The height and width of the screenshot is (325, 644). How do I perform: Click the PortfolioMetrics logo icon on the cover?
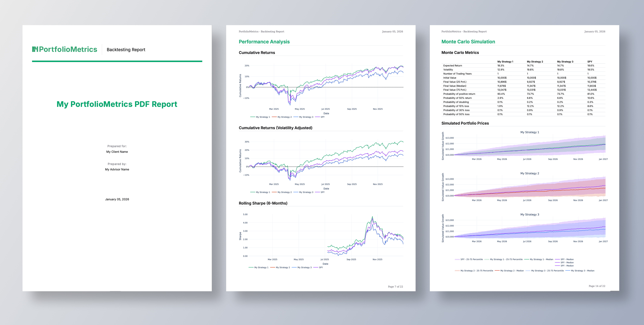(x=35, y=49)
